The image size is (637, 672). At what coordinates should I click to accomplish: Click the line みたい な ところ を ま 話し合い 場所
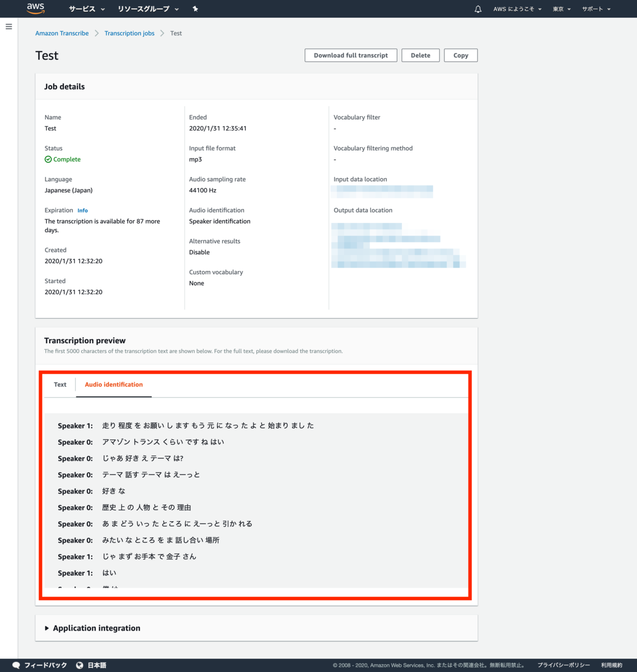tap(161, 540)
